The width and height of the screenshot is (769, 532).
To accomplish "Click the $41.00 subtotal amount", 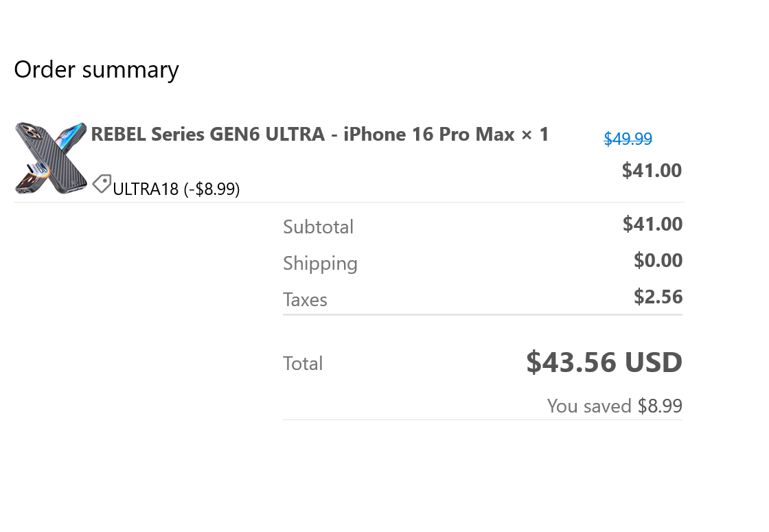I will pyautogui.click(x=652, y=224).
